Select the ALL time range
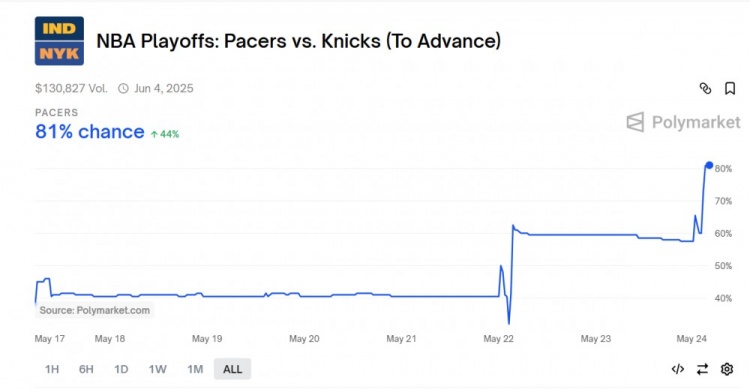The height and width of the screenshot is (389, 750). tap(232, 369)
